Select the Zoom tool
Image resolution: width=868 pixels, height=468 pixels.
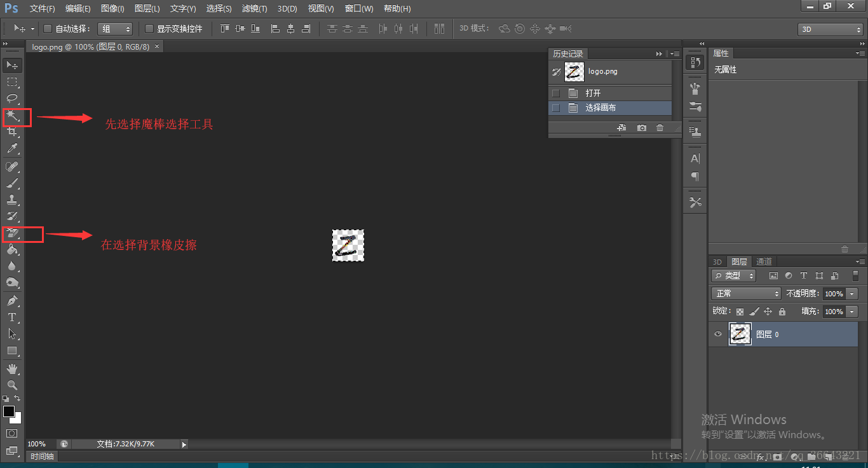coord(12,385)
